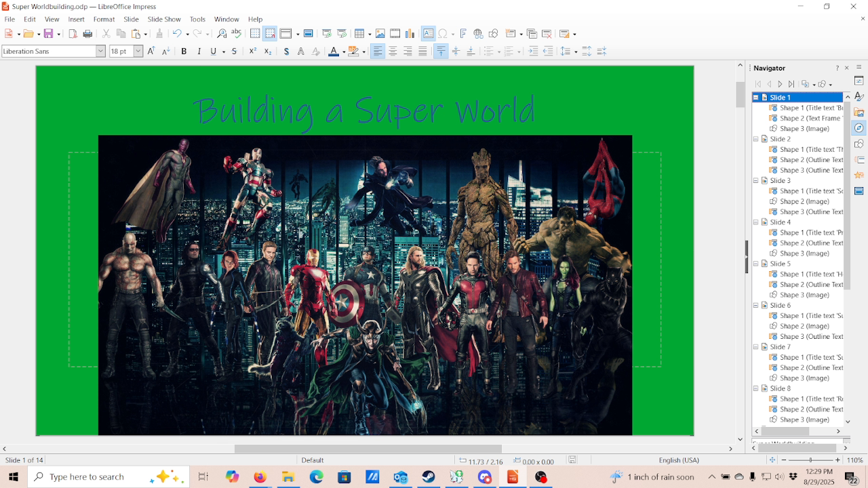The image size is (868, 488).
Task: Jump to last slide in Navigator
Action: (791, 83)
